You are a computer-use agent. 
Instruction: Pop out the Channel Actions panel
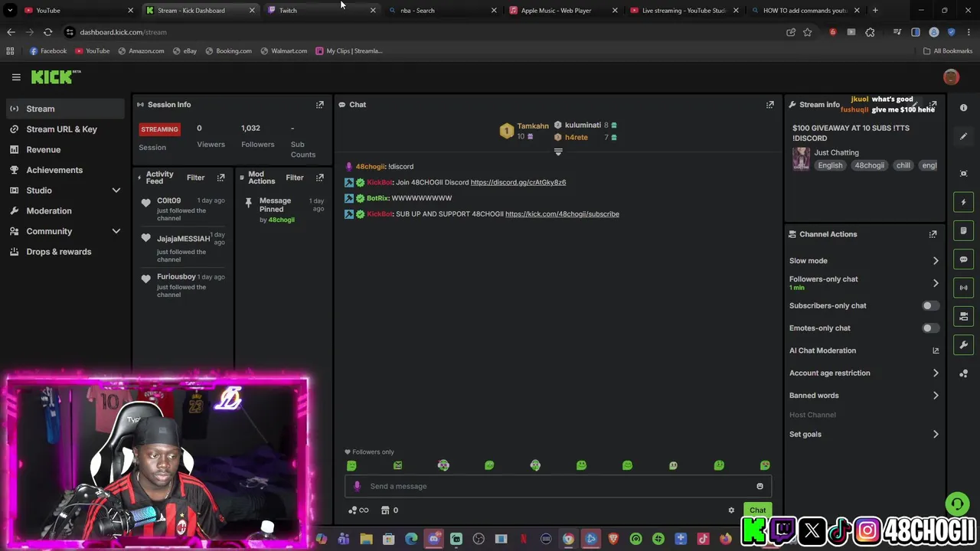pyautogui.click(x=933, y=234)
